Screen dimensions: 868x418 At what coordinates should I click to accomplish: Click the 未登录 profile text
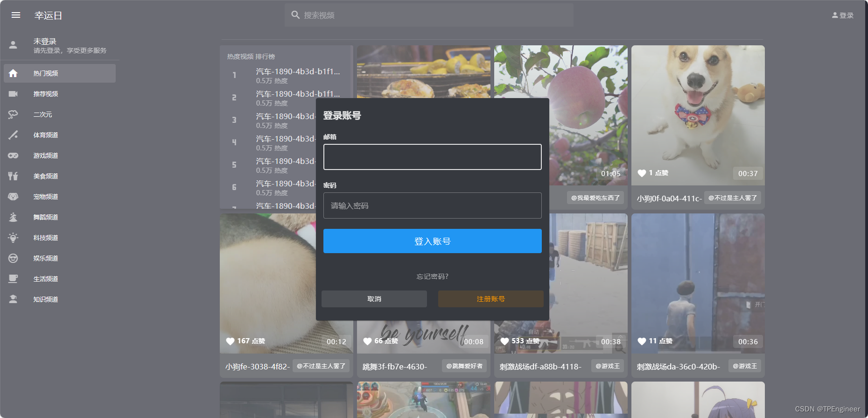(45, 42)
